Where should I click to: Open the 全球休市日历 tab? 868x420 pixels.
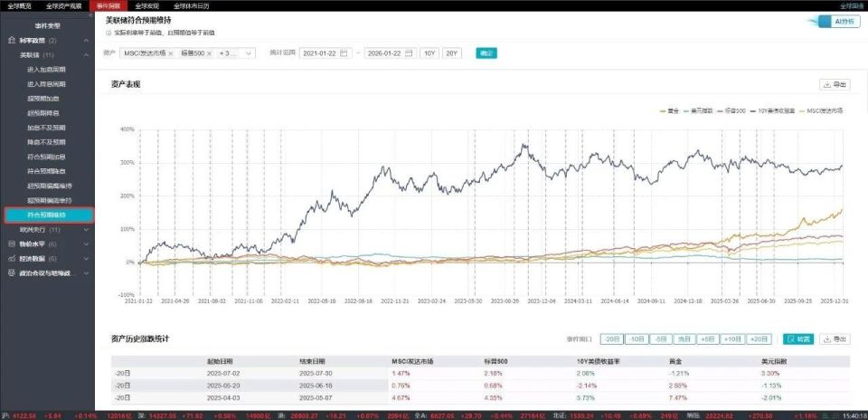point(192,6)
